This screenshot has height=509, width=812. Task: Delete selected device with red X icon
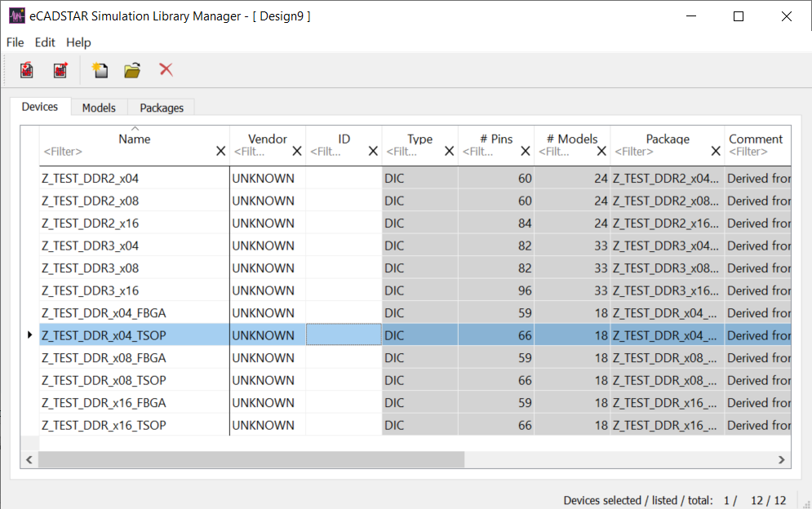click(166, 69)
